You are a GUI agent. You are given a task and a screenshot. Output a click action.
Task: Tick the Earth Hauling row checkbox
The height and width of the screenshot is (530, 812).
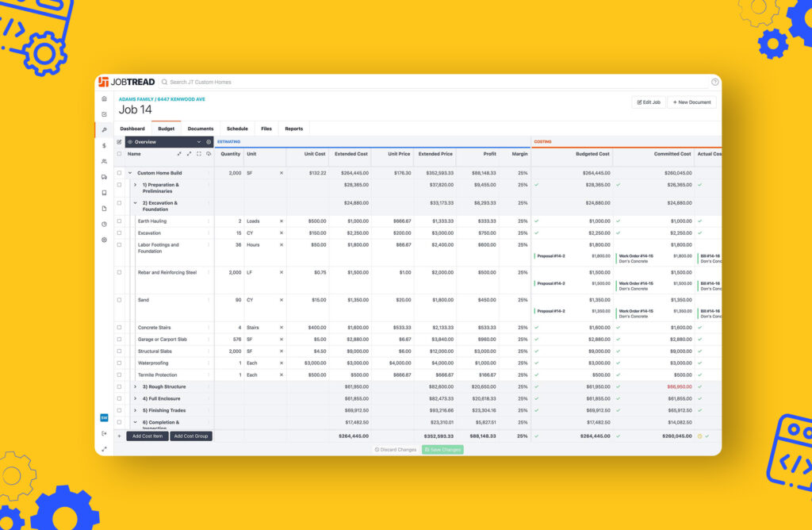point(119,221)
